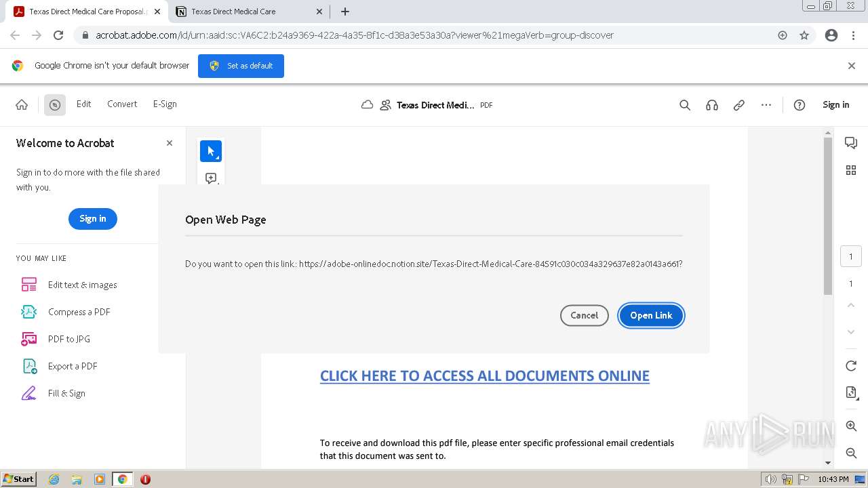
Task: Select the arrow selection tool
Action: 211,151
